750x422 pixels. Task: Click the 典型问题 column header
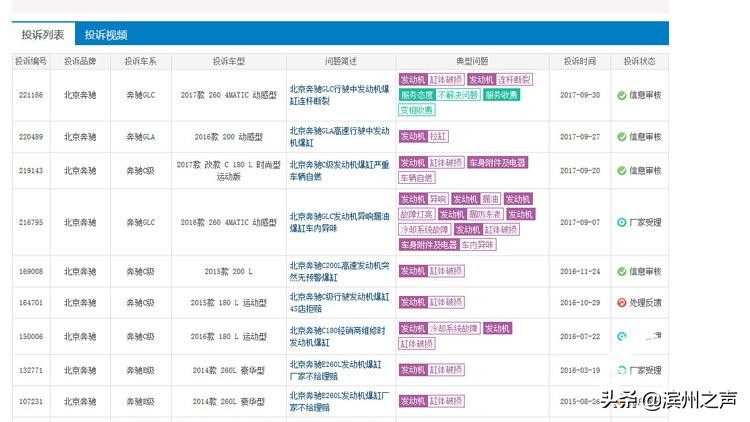click(472, 61)
